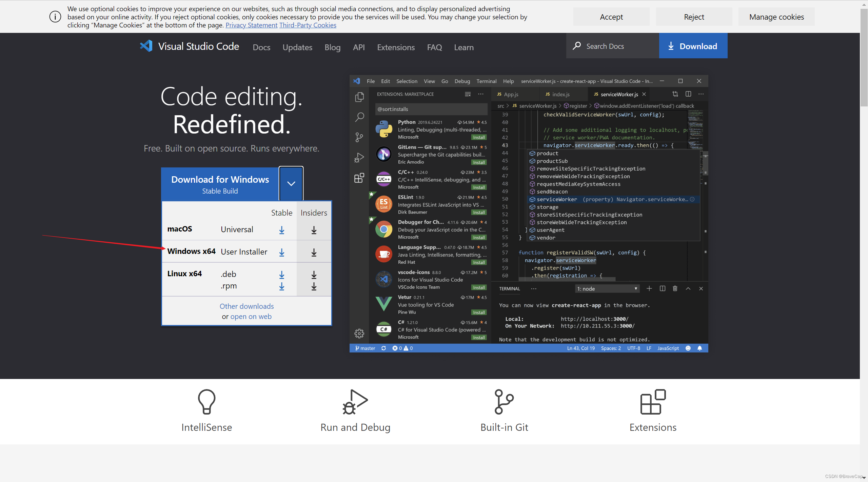This screenshot has height=482, width=868.
Task: Download Windows x64 Insiders installer
Action: pos(314,253)
